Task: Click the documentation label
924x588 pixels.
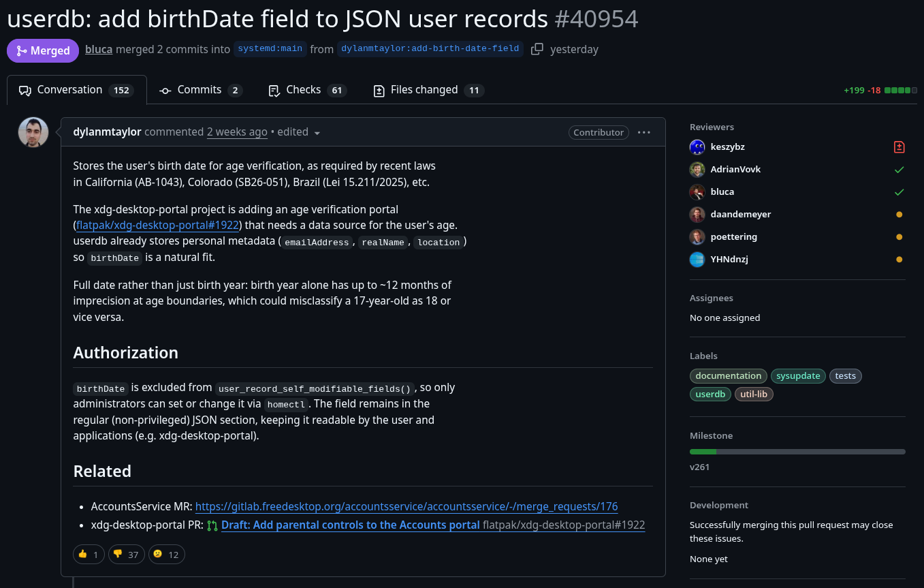Action: (728, 375)
